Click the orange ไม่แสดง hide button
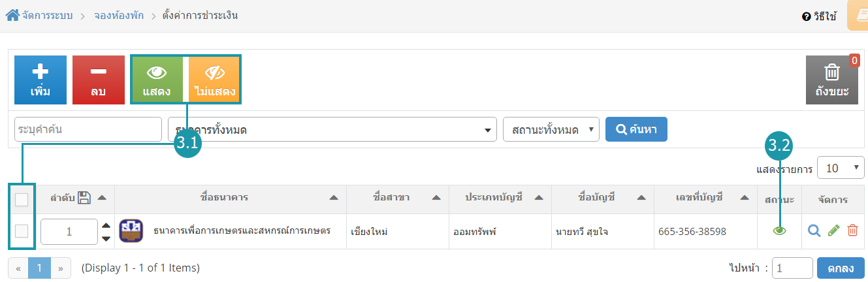Screen dimensions: 868x282 (214, 80)
